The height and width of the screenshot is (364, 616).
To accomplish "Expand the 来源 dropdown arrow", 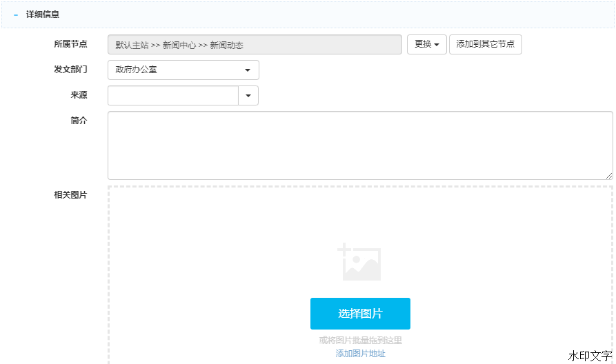I will click(x=248, y=95).
